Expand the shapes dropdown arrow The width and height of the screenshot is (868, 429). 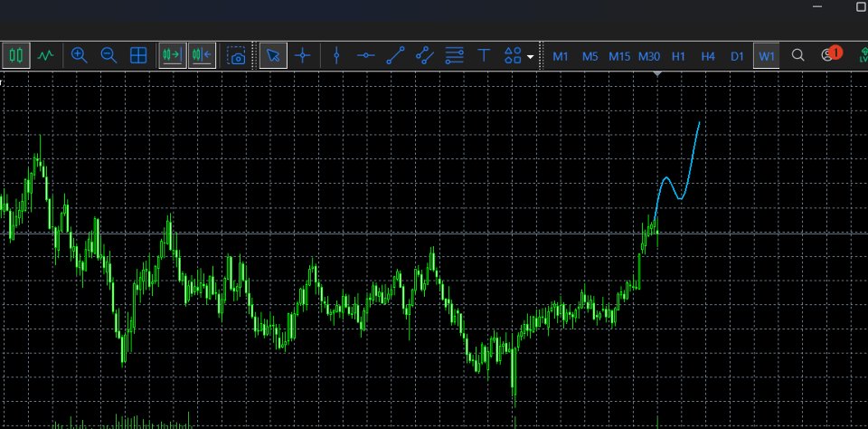(531, 56)
